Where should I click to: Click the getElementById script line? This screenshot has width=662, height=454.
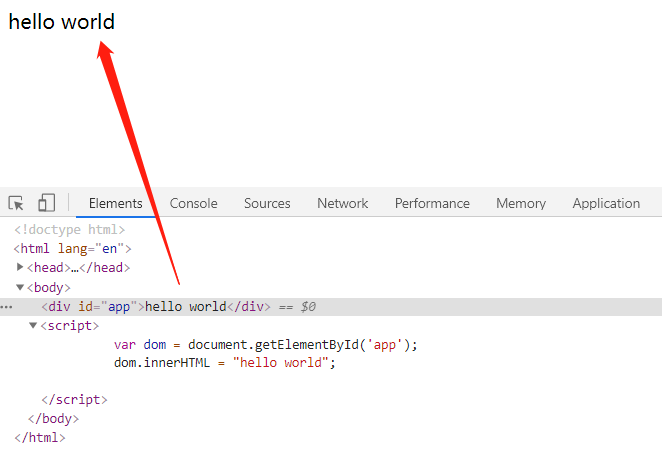[266, 345]
